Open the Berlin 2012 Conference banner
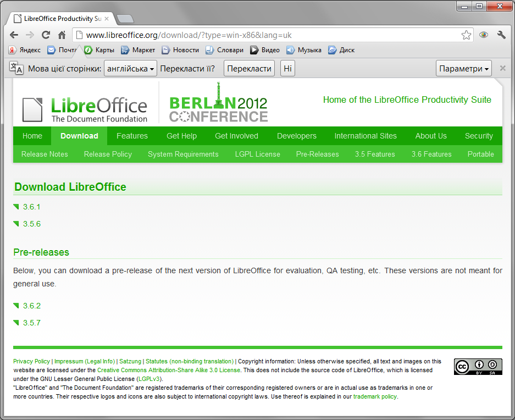Screen dimensions: 515x420 click(x=218, y=103)
